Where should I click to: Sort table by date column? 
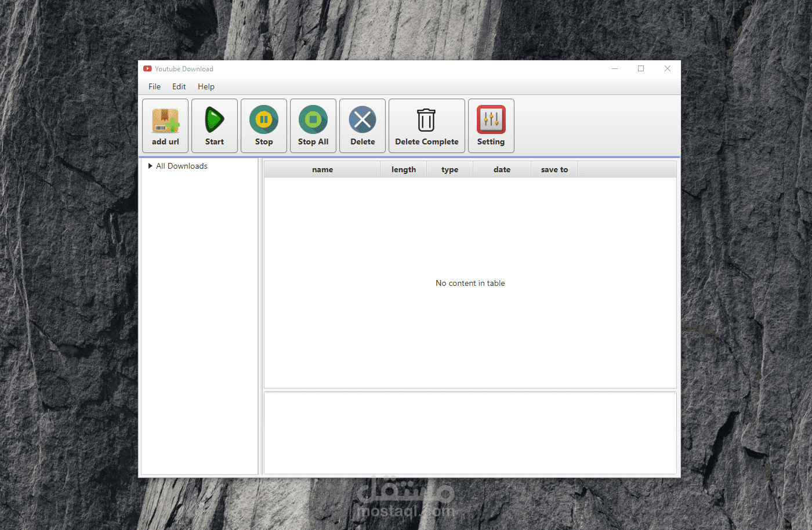coord(502,169)
